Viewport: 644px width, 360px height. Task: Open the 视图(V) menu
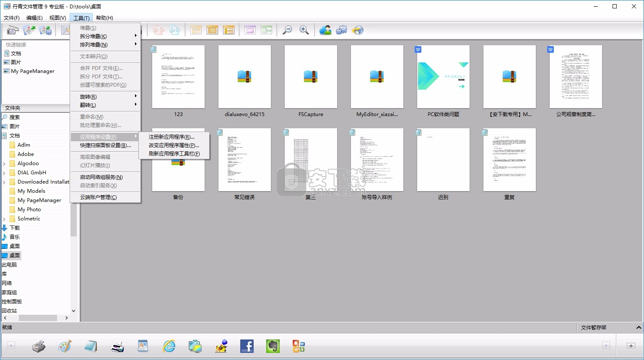57,18
